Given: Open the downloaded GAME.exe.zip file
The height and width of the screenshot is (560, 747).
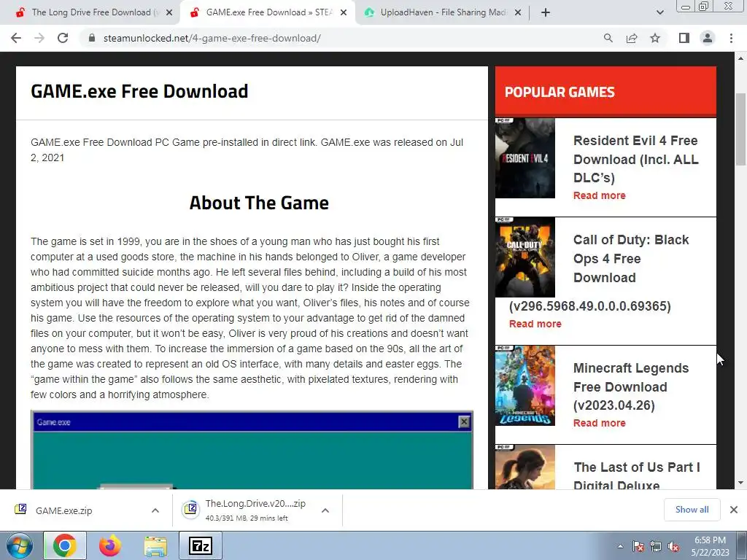Looking at the screenshot, I should (x=64, y=510).
